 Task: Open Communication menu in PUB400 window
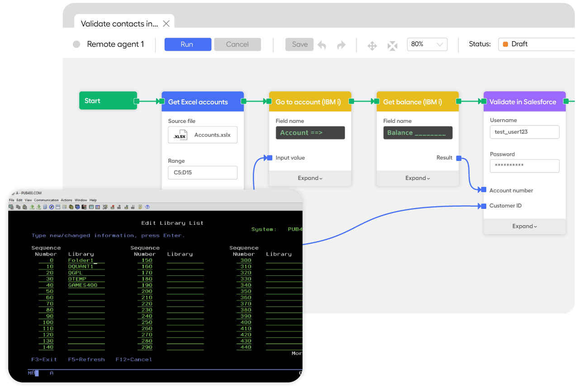[46, 200]
